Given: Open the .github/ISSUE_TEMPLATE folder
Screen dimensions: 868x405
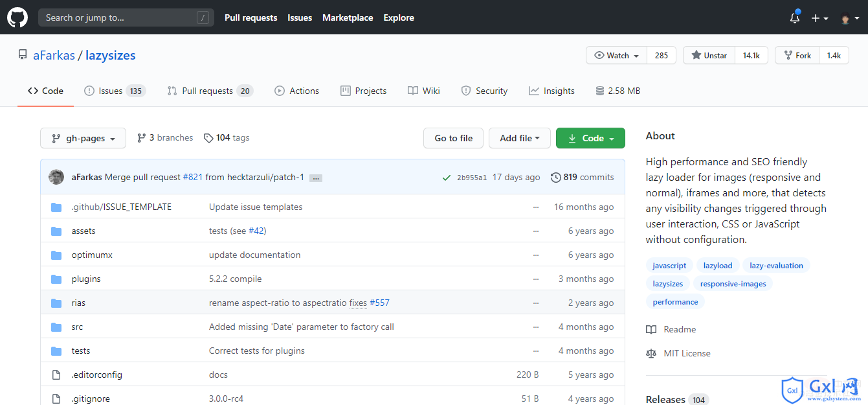Looking at the screenshot, I should (x=122, y=207).
